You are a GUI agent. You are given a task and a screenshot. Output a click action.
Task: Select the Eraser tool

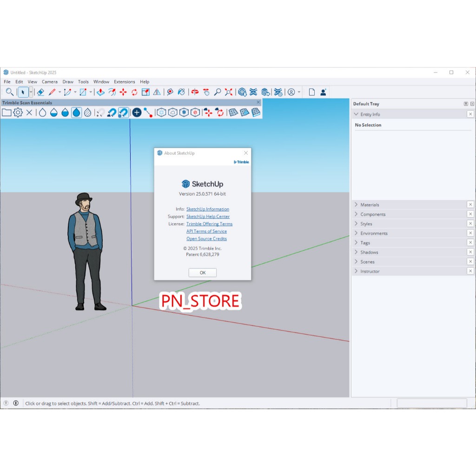(40, 92)
